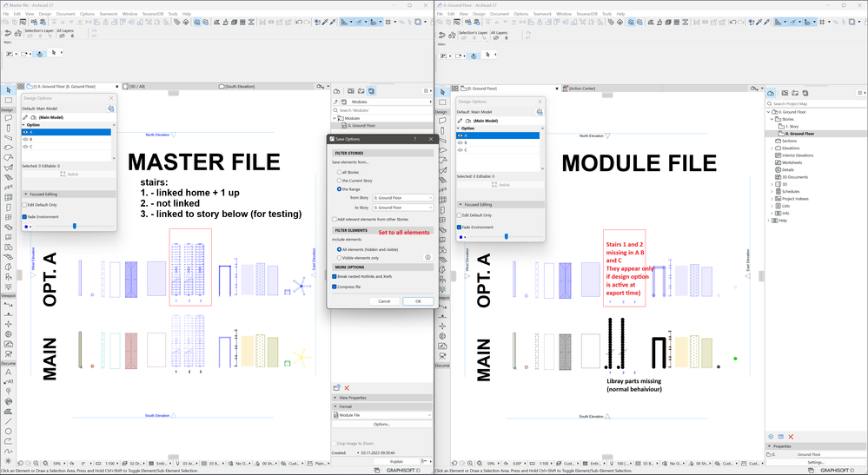This screenshot has width=868, height=475.
Task: Open Project Map icon in Module file navigator
Action: point(770,93)
